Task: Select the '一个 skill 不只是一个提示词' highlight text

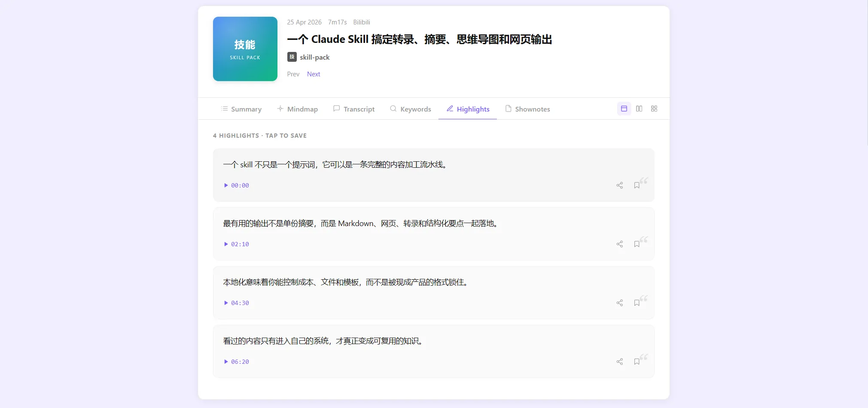Action: [336, 165]
